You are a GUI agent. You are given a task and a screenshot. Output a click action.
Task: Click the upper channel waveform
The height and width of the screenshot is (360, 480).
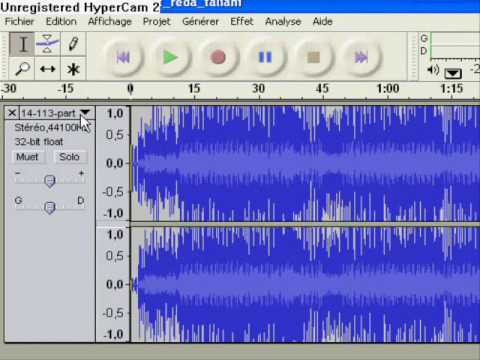(x=305, y=163)
